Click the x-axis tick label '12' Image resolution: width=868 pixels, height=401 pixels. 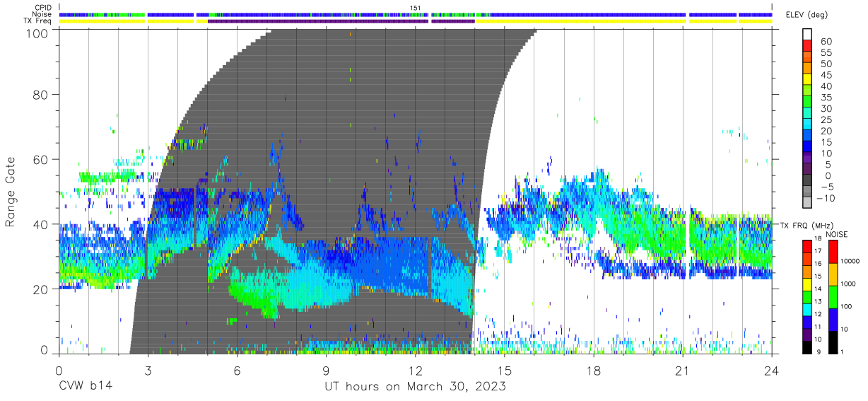coord(415,370)
